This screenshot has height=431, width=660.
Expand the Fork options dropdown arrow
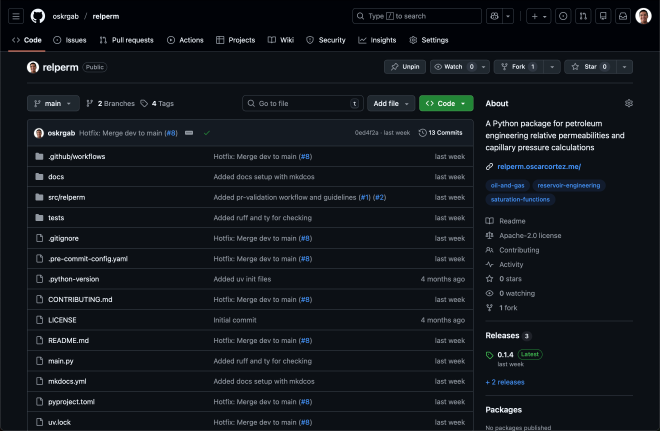pyautogui.click(x=552, y=67)
